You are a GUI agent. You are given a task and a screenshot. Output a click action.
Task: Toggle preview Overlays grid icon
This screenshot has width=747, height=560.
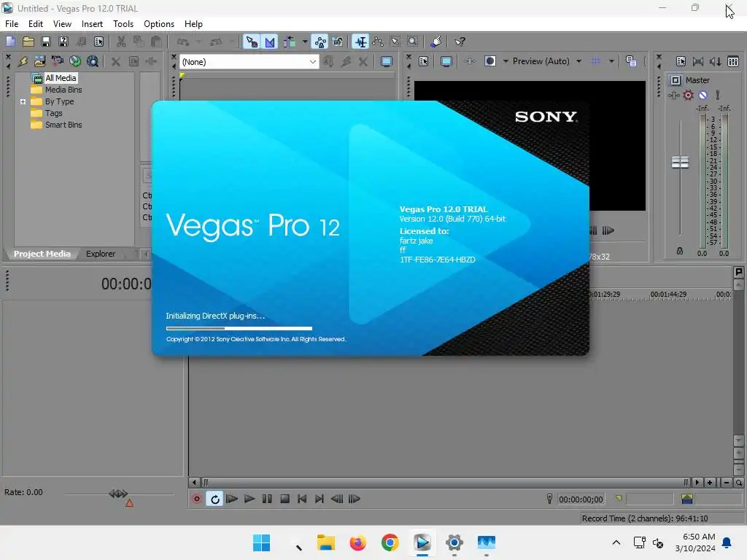(595, 61)
